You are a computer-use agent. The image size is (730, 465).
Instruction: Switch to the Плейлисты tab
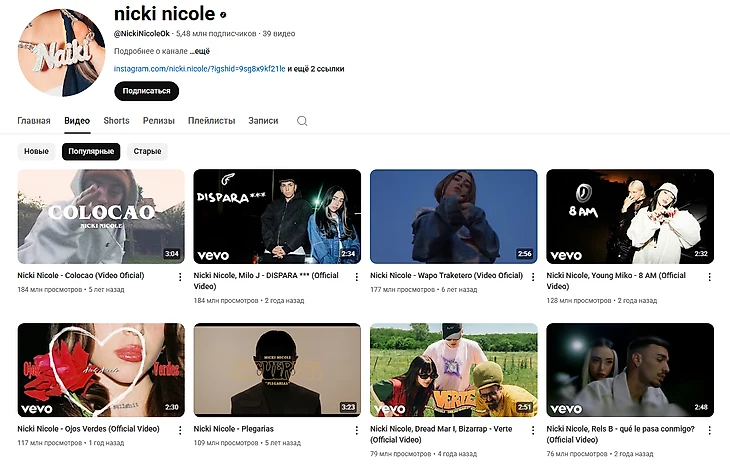211,121
